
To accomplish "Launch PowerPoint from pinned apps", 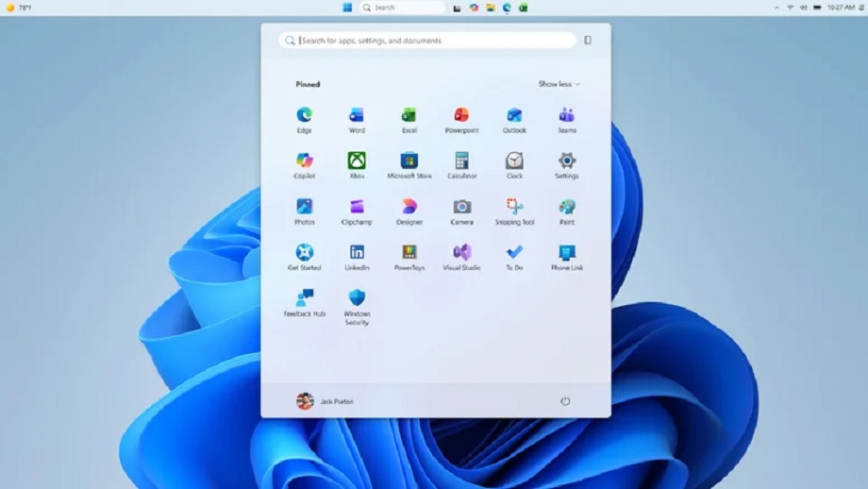I will point(461,120).
